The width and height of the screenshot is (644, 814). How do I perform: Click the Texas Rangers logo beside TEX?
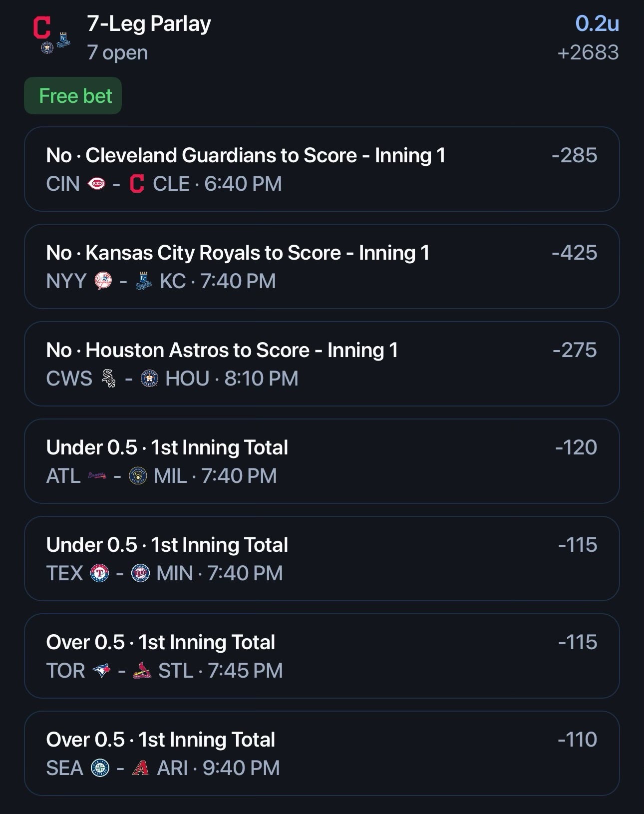click(99, 573)
